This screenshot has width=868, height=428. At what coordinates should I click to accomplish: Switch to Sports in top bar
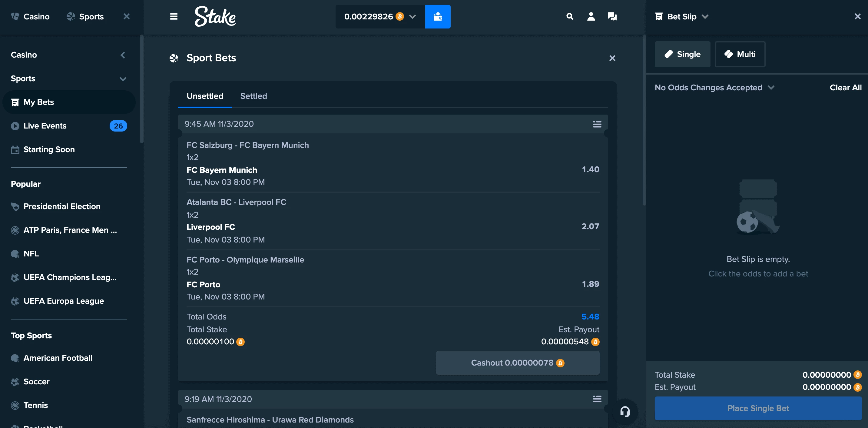(85, 17)
